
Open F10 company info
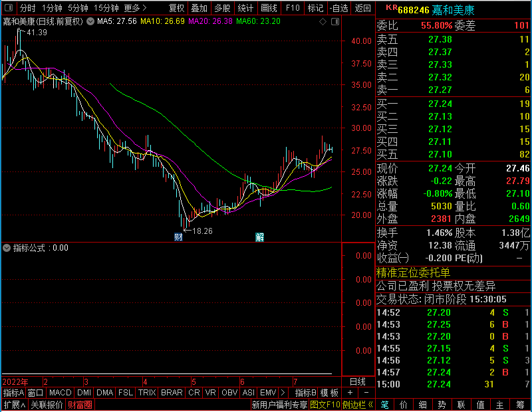(293, 8)
